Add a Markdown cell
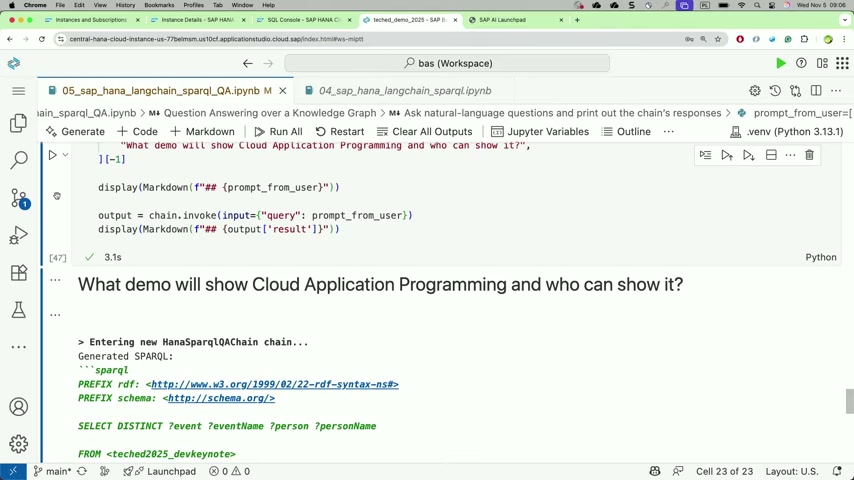Viewport: 854px width, 480px height. pyautogui.click(x=202, y=131)
